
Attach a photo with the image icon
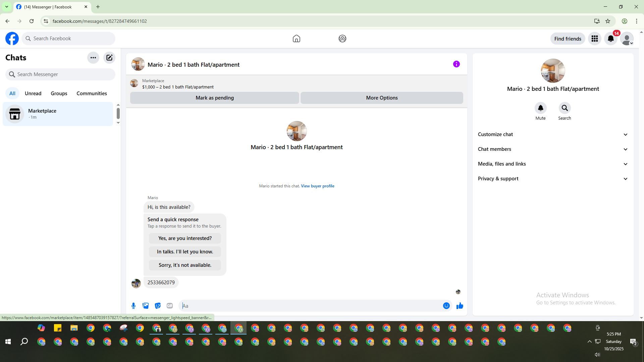pyautogui.click(x=146, y=306)
